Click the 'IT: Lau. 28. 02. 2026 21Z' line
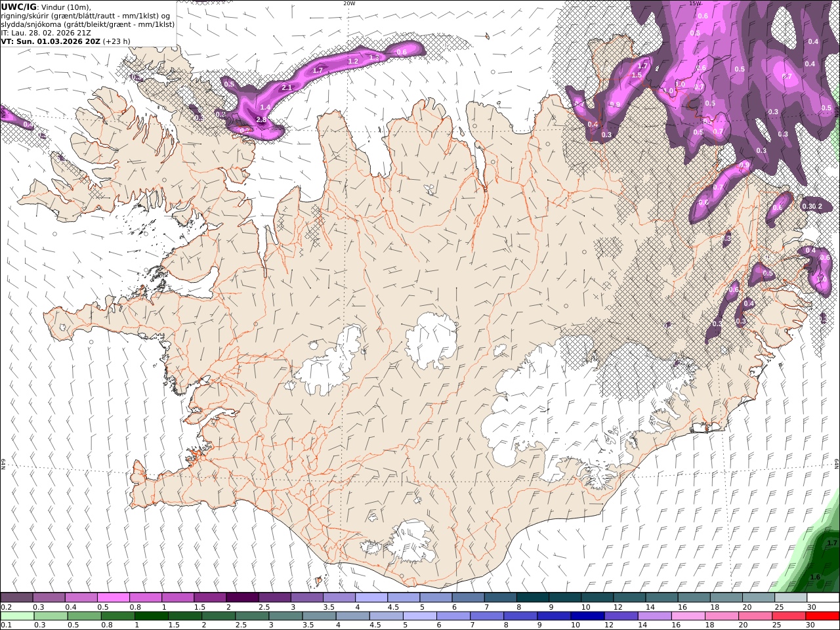The width and height of the screenshot is (840, 630). 46,33
